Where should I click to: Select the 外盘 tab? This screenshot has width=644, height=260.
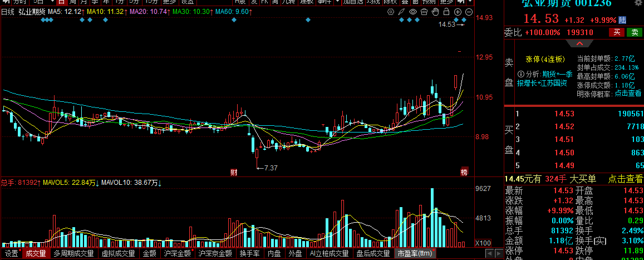pyautogui.click(x=296, y=253)
